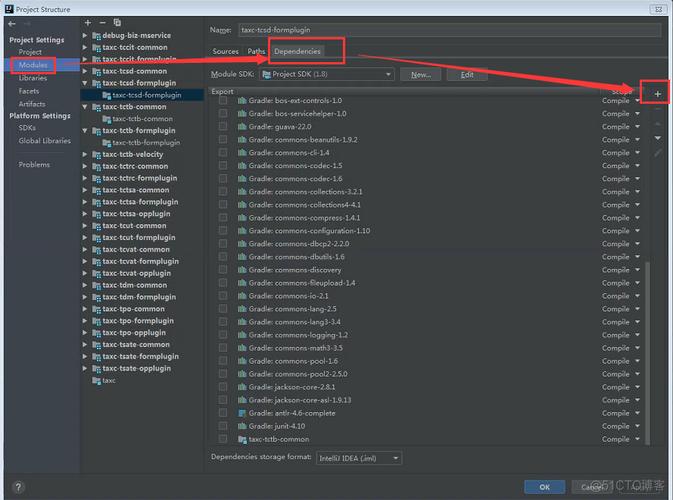Click the library icon for Gradle: guava-22.0
673x500 pixels.
242,127
